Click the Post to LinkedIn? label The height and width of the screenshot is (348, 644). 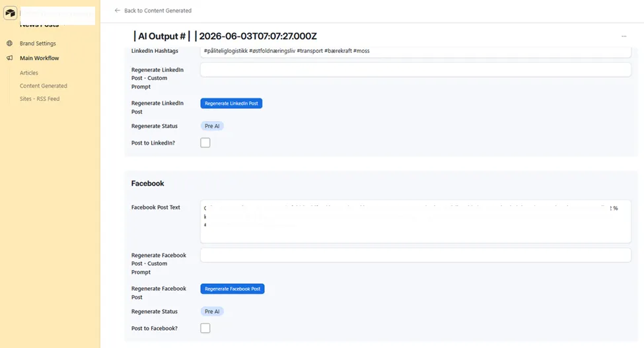coord(153,143)
